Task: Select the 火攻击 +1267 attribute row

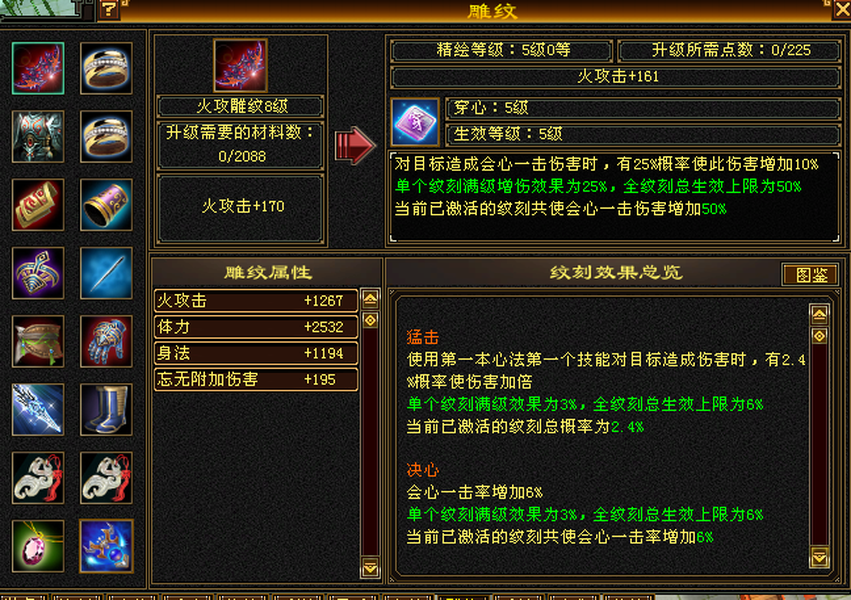Action: (x=256, y=301)
